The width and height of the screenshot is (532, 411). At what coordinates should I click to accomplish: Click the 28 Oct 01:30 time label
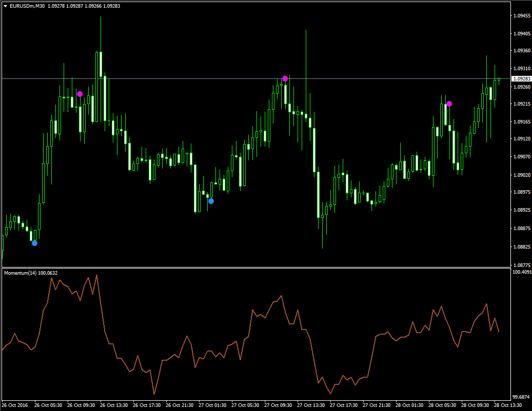click(409, 405)
